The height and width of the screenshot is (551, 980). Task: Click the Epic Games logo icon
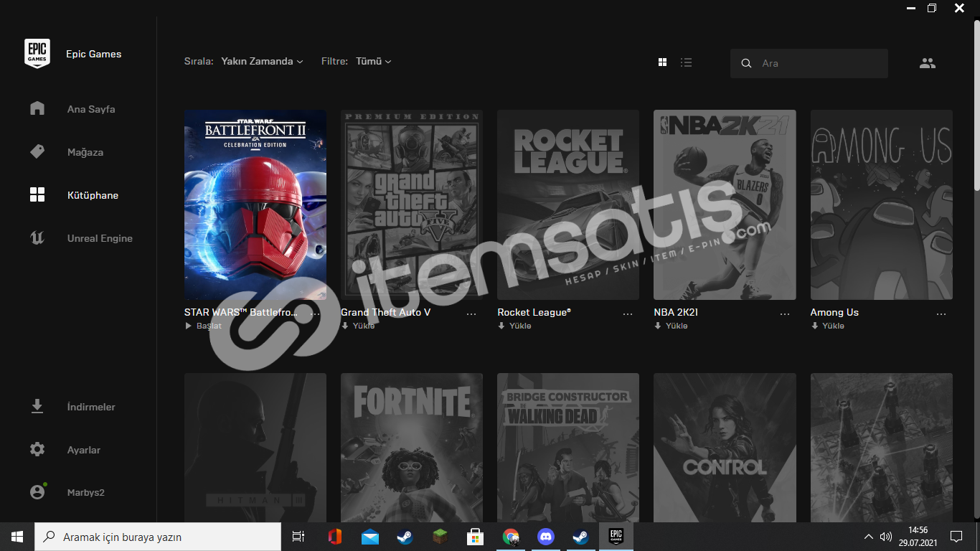click(37, 54)
